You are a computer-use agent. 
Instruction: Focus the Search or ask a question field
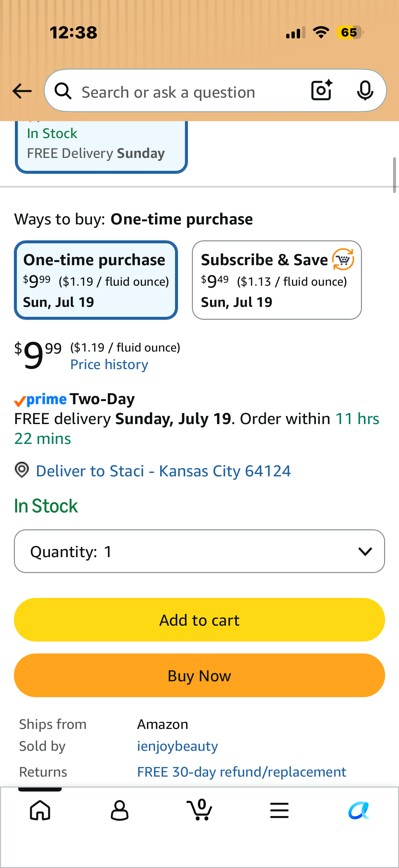pyautogui.click(x=189, y=92)
